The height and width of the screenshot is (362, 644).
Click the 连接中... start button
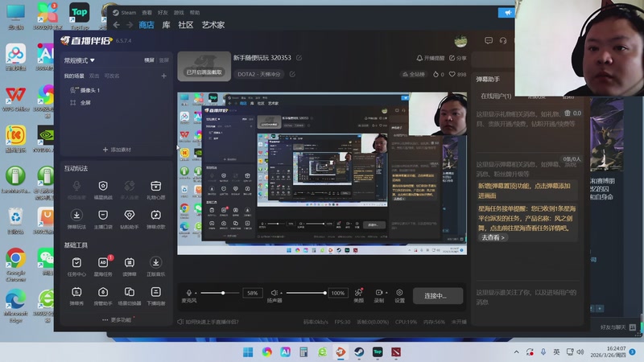438,296
